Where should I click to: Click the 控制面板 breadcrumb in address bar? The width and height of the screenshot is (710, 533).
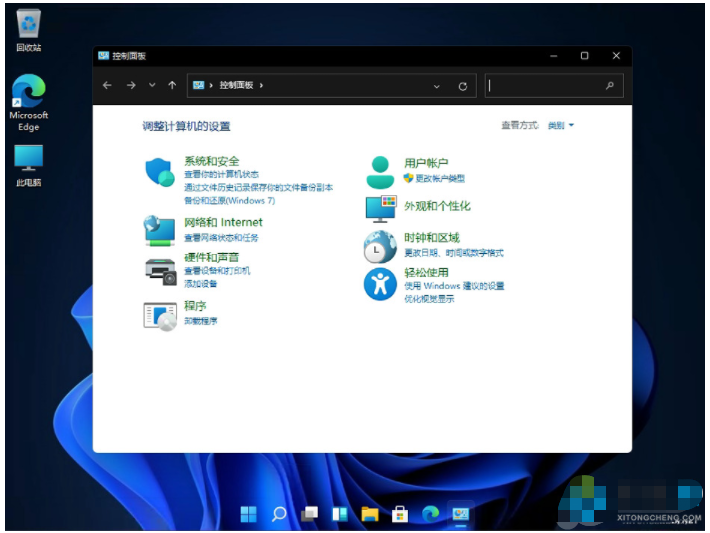(236, 86)
